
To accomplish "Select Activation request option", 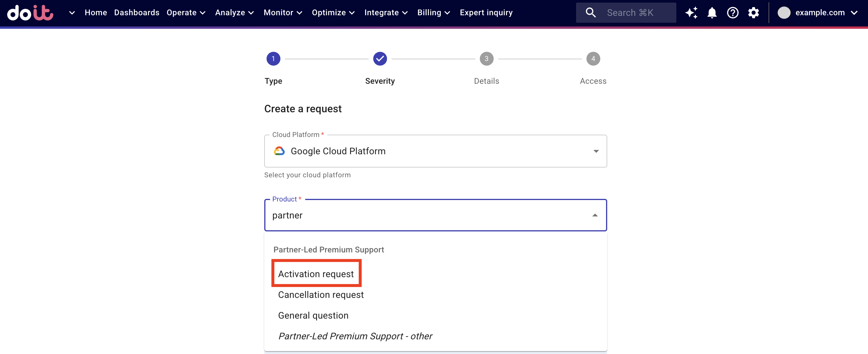I will (x=435, y=274).
